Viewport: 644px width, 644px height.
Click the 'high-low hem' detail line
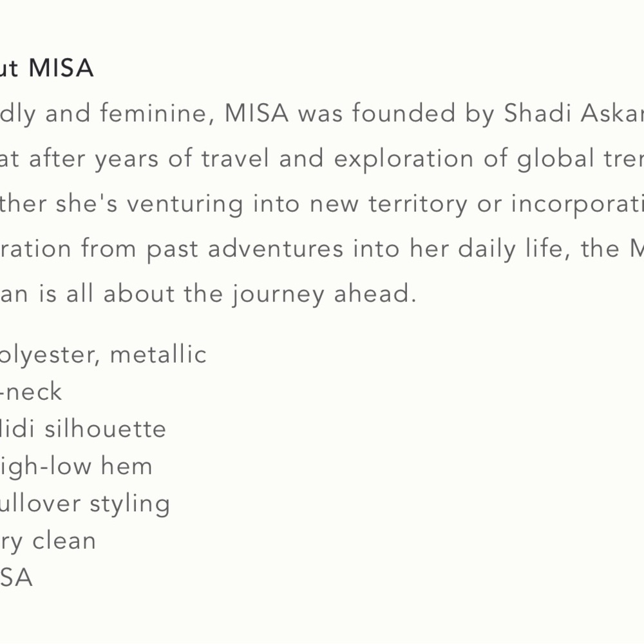click(x=76, y=466)
